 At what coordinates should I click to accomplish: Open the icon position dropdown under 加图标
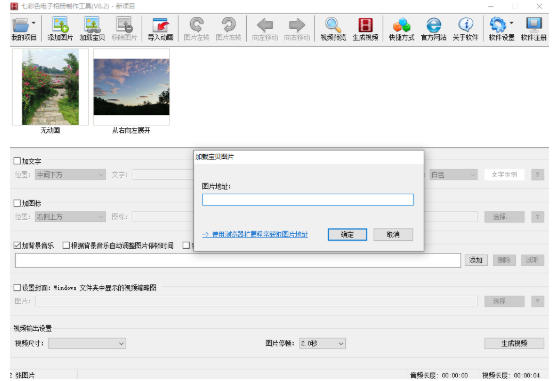click(x=70, y=217)
